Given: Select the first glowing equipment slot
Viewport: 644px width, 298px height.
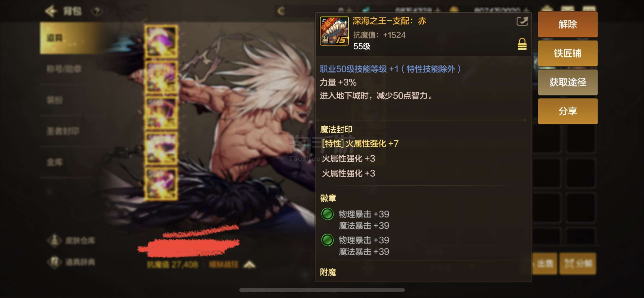Looking at the screenshot, I should (x=161, y=41).
